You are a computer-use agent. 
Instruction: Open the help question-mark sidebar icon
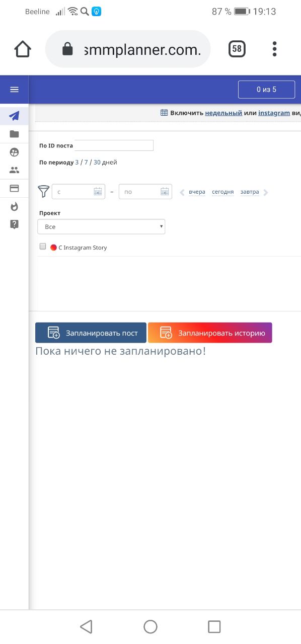click(14, 224)
